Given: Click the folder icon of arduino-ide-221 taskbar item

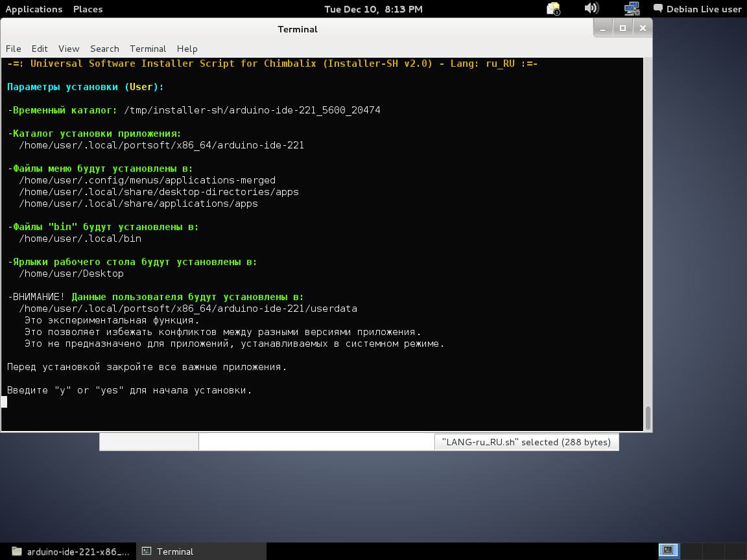Looking at the screenshot, I should tap(17, 552).
